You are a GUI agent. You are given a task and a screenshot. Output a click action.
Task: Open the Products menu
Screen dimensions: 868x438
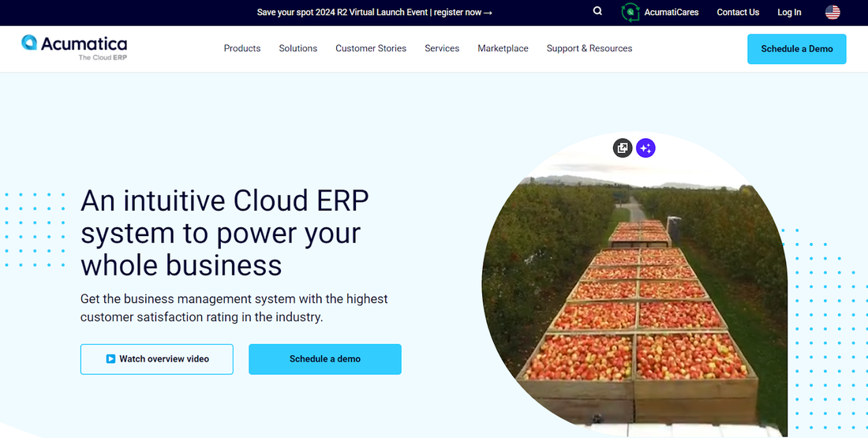pos(242,48)
